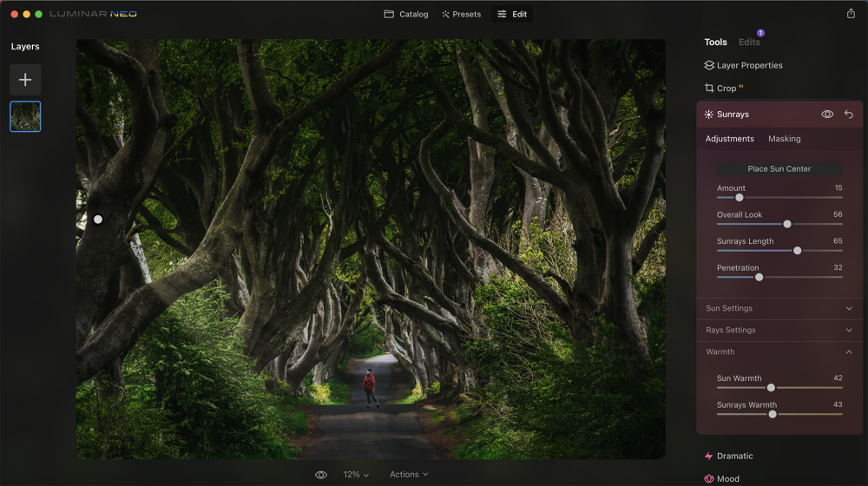Click the Sunrays Warmth slider handle
The height and width of the screenshot is (486, 868).
coord(773,414)
